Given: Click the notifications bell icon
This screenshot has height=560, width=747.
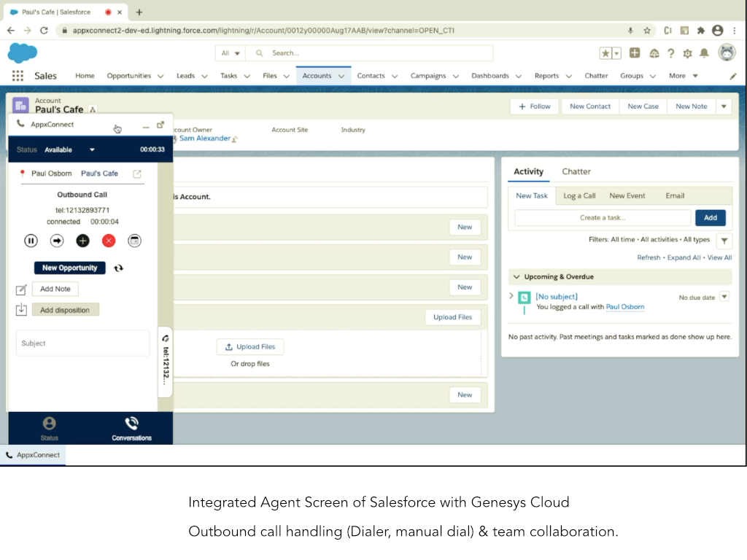Looking at the screenshot, I should point(704,53).
